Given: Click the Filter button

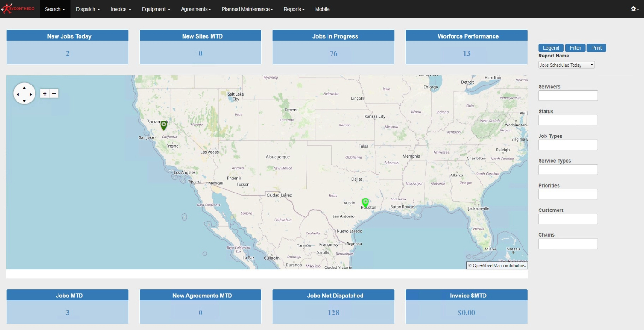Looking at the screenshot, I should click(575, 48).
